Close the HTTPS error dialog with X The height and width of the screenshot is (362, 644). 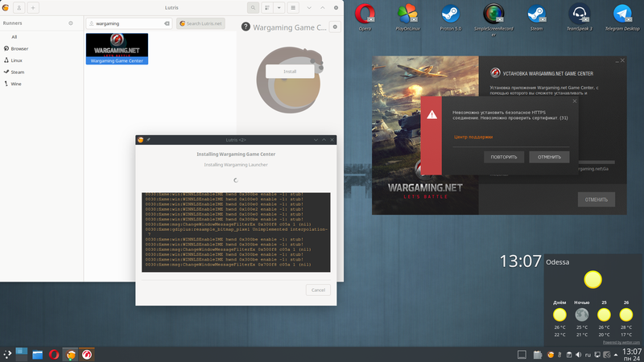[x=575, y=101]
